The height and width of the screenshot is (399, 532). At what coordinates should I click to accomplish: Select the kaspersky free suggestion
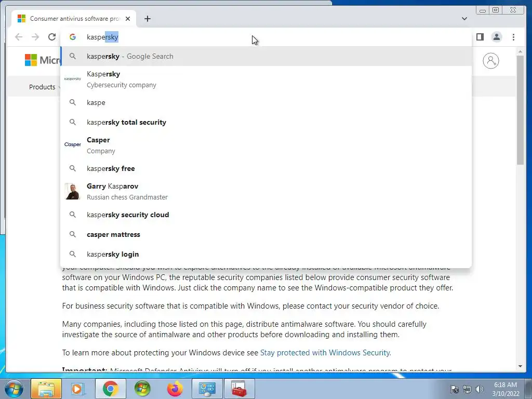[266, 168]
